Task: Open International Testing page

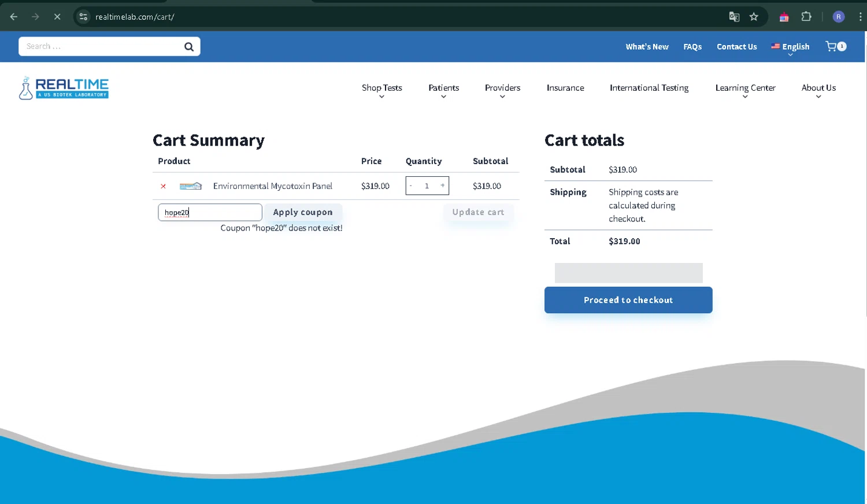Action: [x=649, y=88]
